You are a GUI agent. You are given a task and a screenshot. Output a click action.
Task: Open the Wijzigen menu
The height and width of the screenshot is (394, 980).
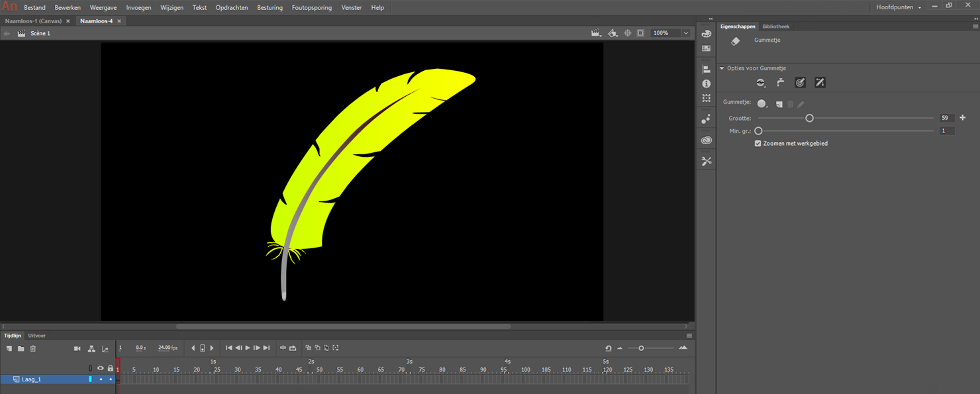[172, 8]
